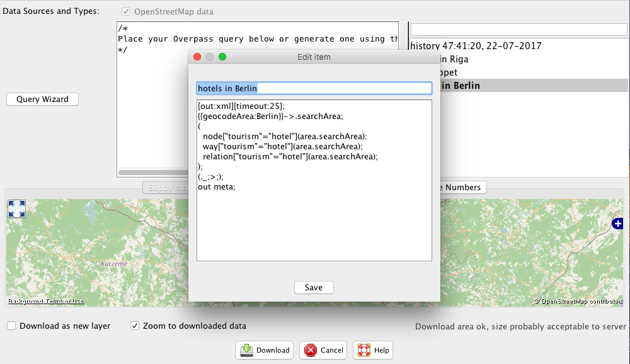The image size is (630, 364).
Task: Click the map fullscreen toggle icon
Action: point(16,209)
